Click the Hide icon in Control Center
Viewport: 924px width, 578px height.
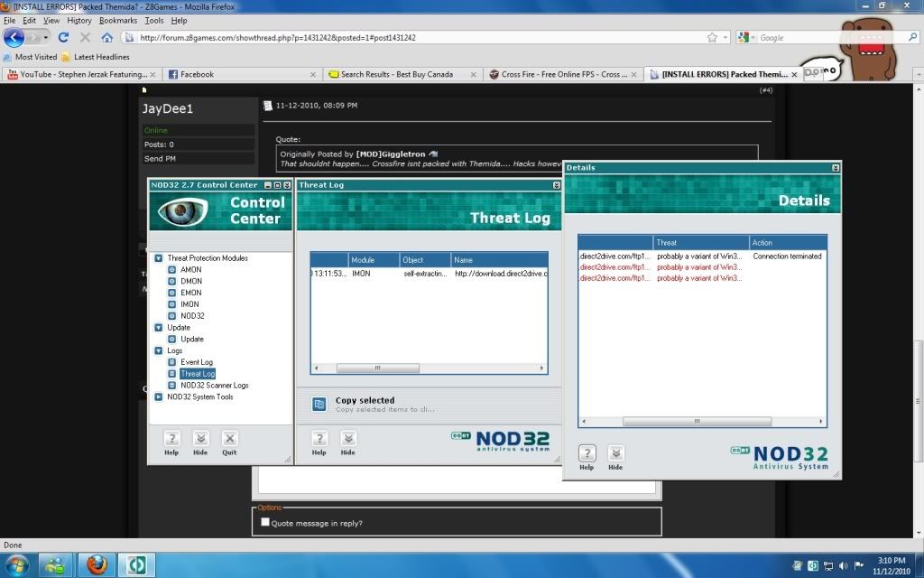coord(200,439)
